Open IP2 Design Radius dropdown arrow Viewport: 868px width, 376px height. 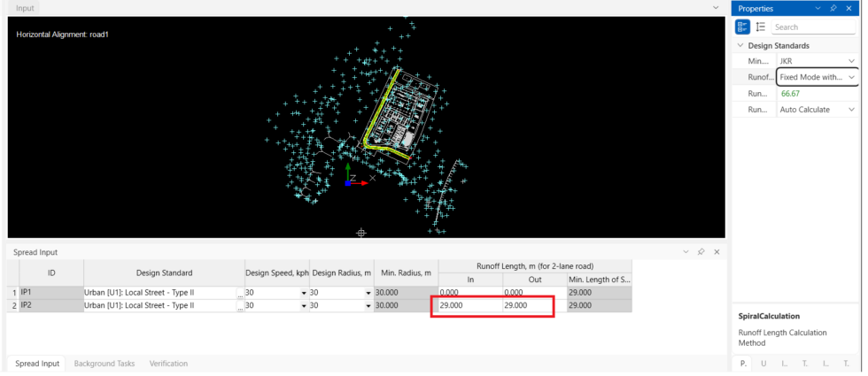pyautogui.click(x=368, y=305)
